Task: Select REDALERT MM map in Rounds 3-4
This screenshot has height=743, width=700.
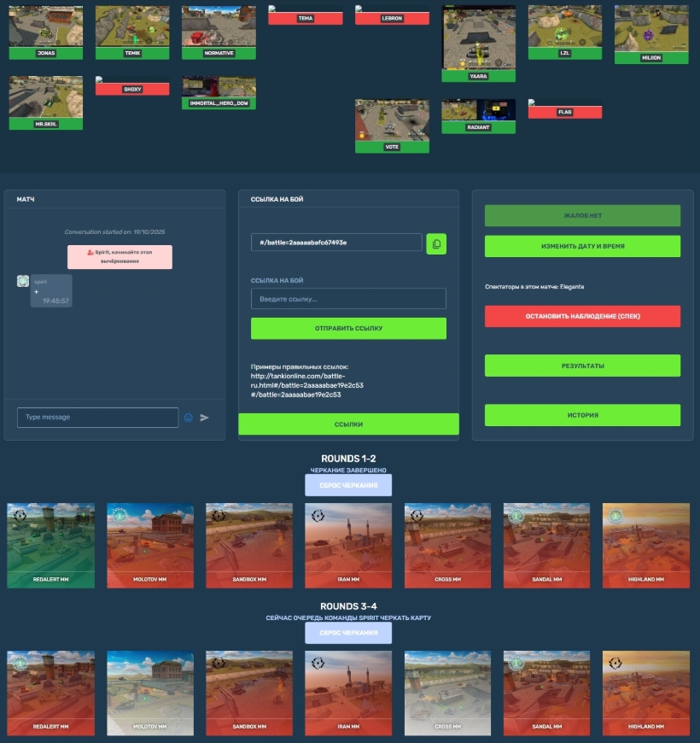Action: (50, 693)
